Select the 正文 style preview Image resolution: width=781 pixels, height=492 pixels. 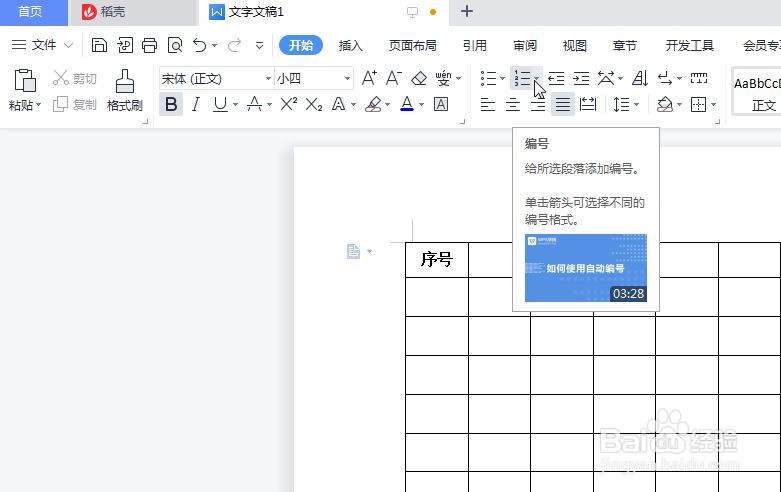point(756,92)
